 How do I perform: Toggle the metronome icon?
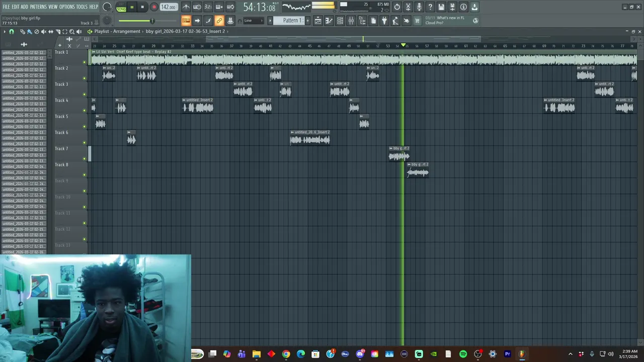186,7
